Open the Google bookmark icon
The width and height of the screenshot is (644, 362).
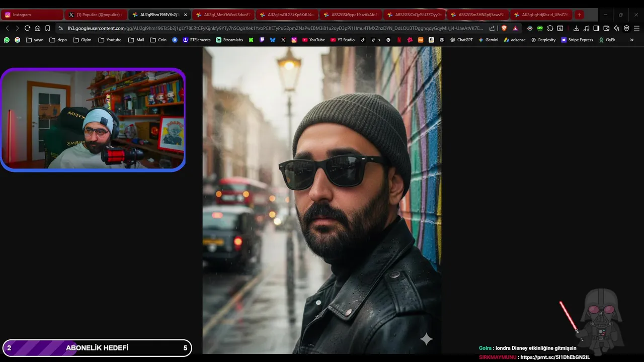[x=17, y=40]
